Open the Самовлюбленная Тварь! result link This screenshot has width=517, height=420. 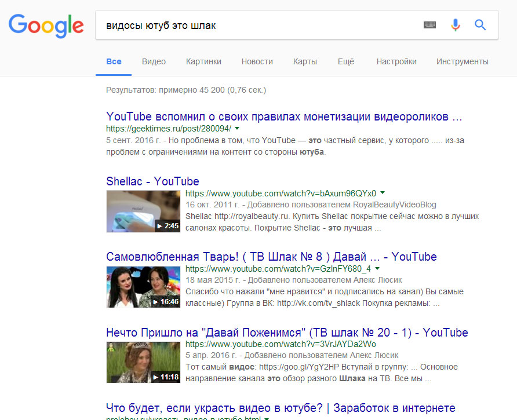click(271, 257)
